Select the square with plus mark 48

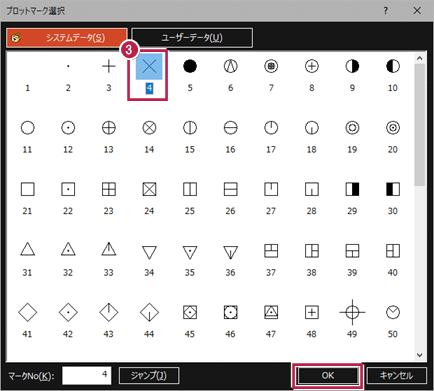tap(312, 312)
